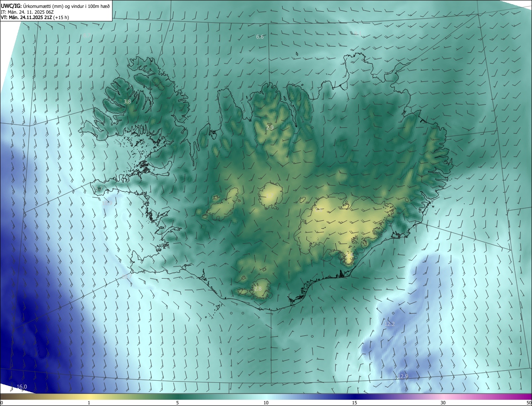Viewport: 532px width, 406px height.
Task: Click the 12.2 value label in the southeast sea
Action: pyautogui.click(x=390, y=324)
